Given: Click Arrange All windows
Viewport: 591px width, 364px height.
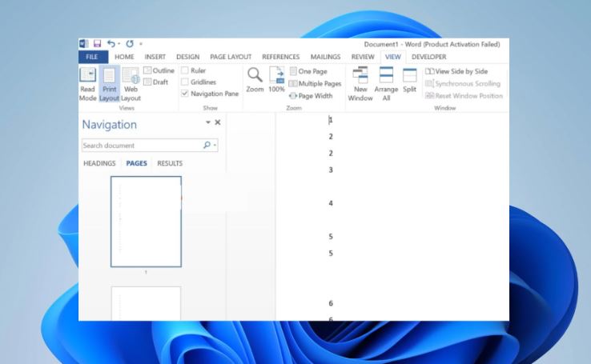Looking at the screenshot, I should click(386, 84).
